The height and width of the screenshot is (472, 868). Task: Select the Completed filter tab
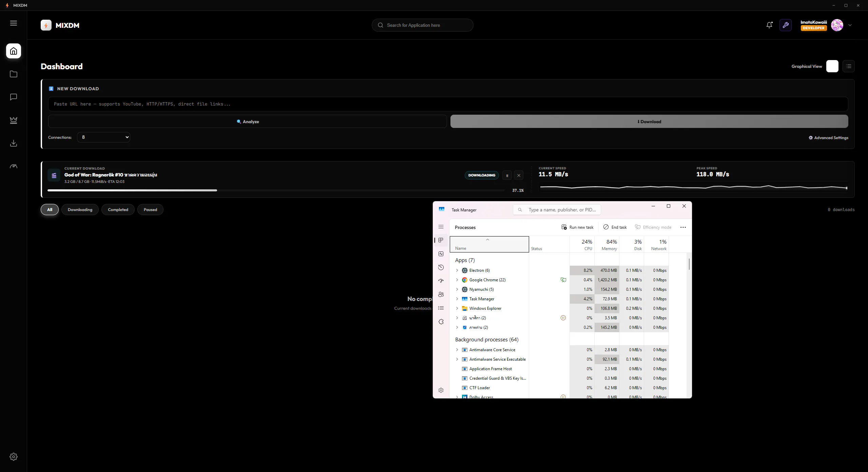118,210
